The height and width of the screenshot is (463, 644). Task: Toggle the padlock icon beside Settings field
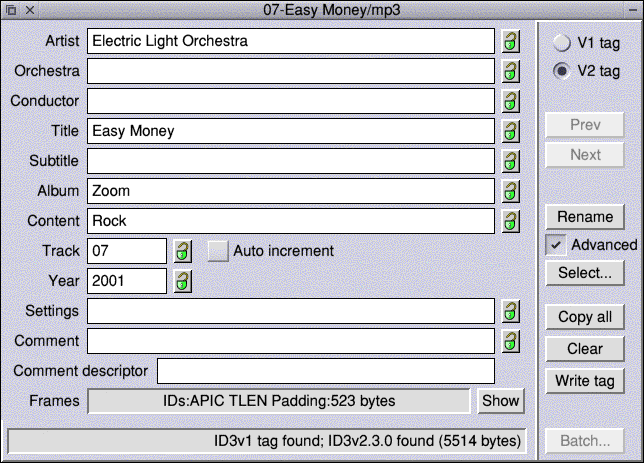tap(511, 311)
